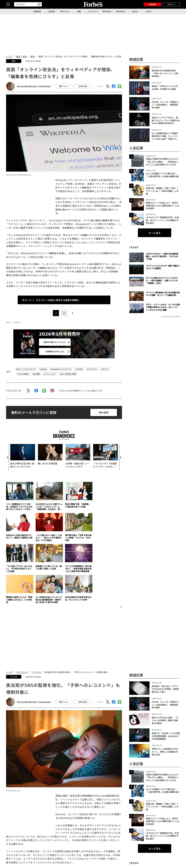Open ソニー創業者はマイナス思考 recommended article
186x868 pixels.
coord(20,496)
